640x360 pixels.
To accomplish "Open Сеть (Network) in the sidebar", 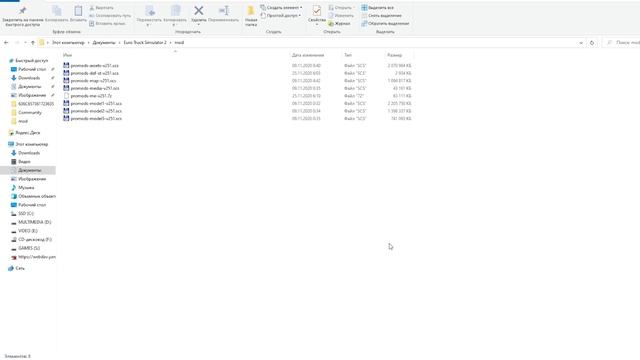I will click(x=20, y=268).
